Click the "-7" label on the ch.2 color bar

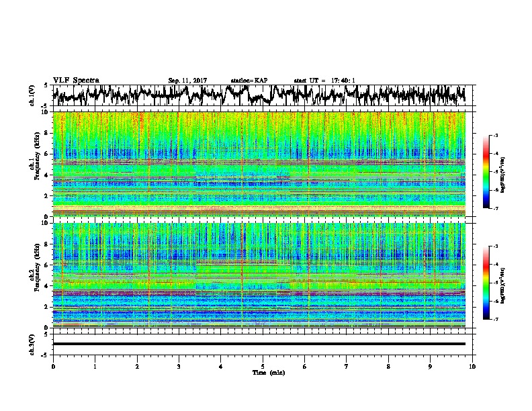495,320
